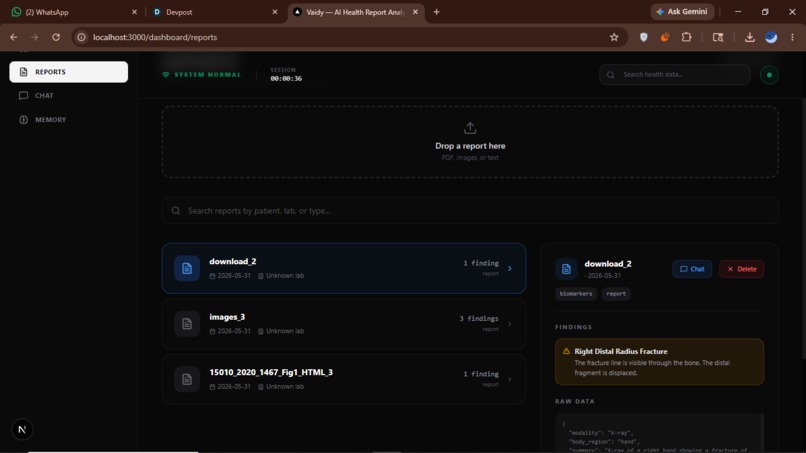This screenshot has width=806, height=453.
Task: Open the browser three-dot menu
Action: pos(792,37)
